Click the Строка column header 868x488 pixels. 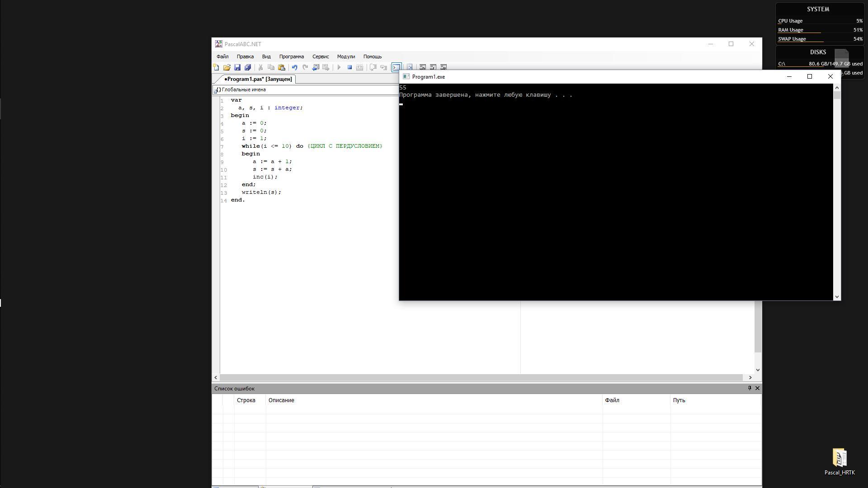coord(246,400)
